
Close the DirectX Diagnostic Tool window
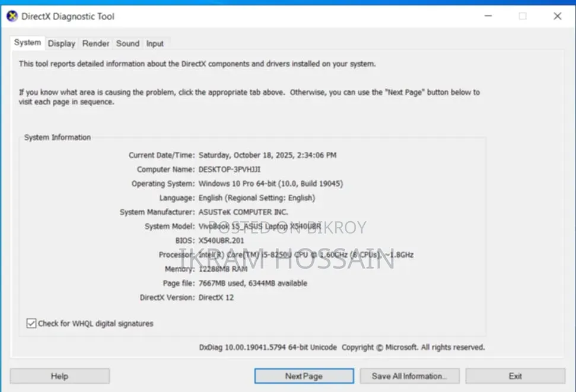click(557, 16)
